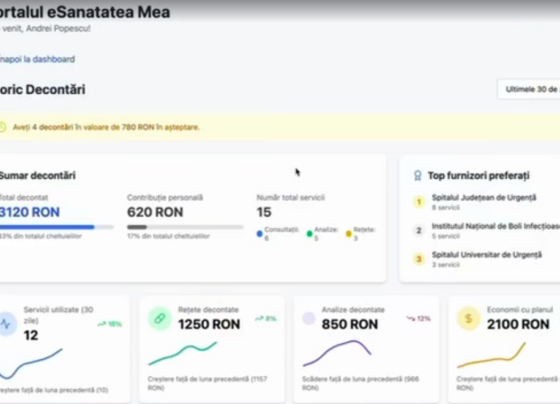Open Institutul Național de Boli Infecțioase entry
560x404 pixels.
[x=496, y=230]
